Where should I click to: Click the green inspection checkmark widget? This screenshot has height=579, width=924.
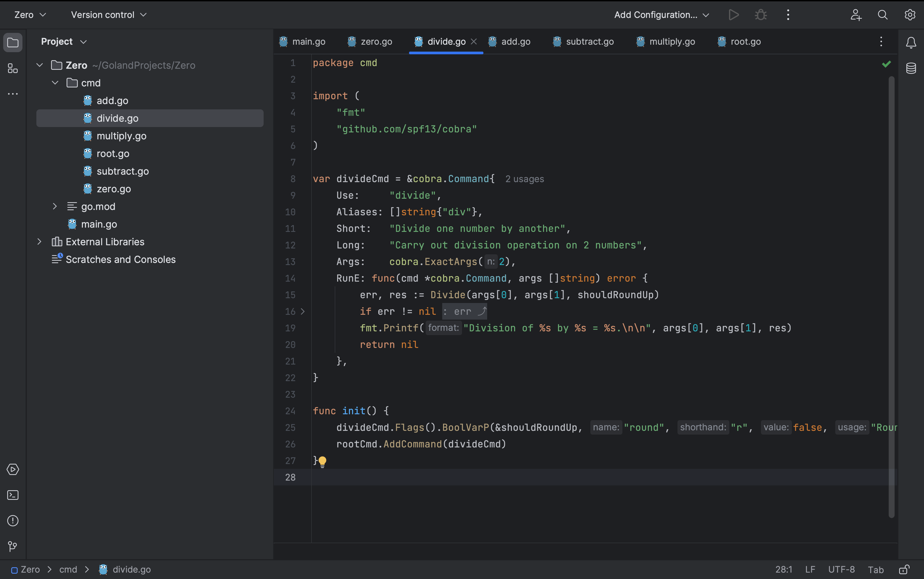click(x=886, y=64)
